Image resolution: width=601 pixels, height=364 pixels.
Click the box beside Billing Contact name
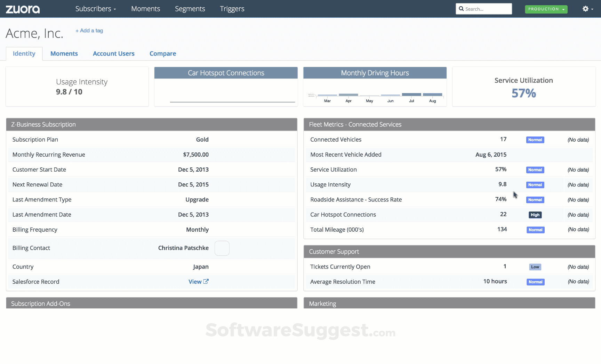[222, 248]
